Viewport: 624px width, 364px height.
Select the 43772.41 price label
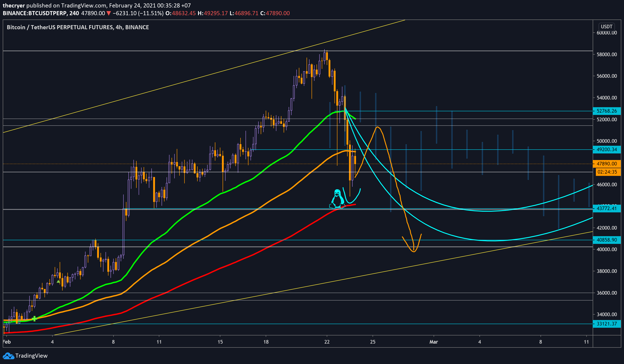click(x=607, y=209)
